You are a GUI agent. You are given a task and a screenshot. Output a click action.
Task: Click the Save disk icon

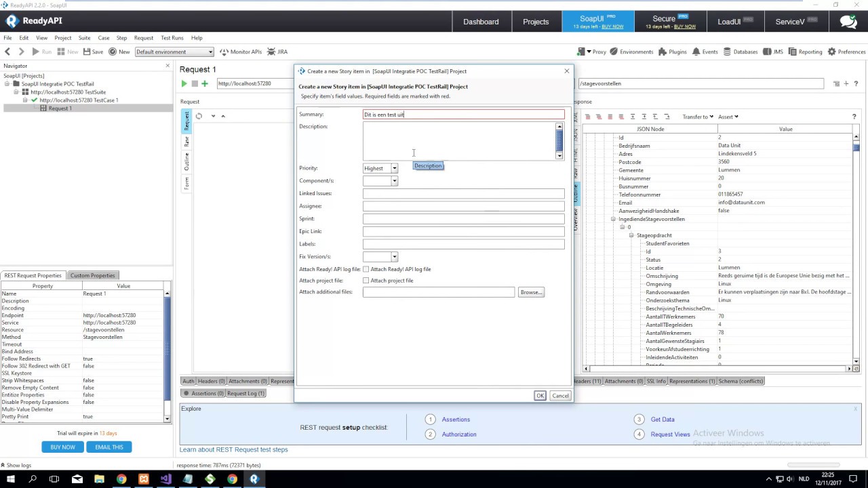(x=87, y=52)
